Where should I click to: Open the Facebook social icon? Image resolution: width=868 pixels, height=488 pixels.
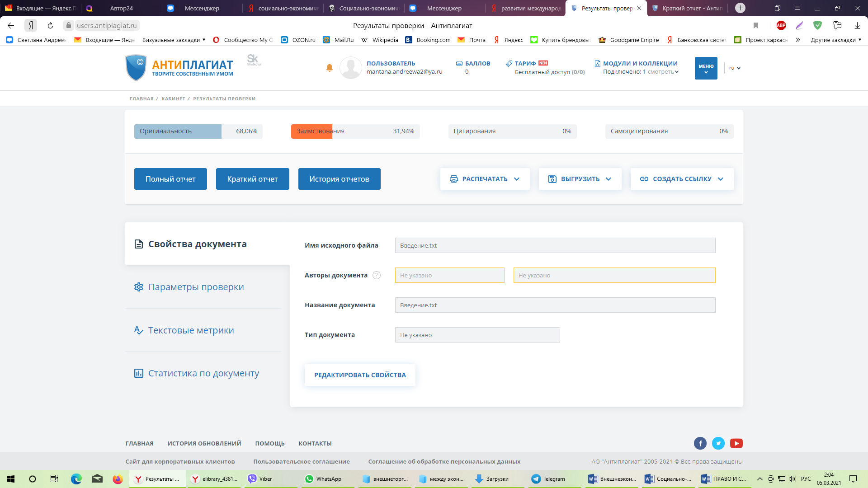tap(700, 443)
